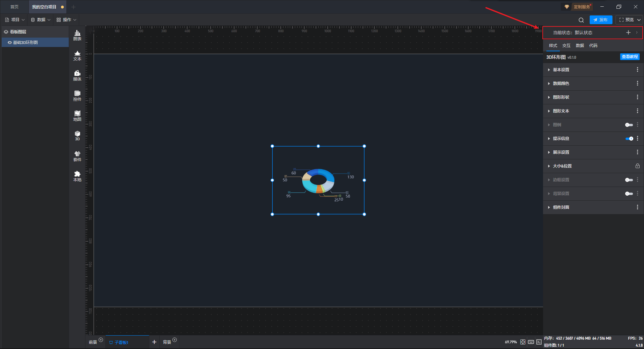Open the 图表 chart components panel
The width and height of the screenshot is (644, 349).
(x=77, y=35)
